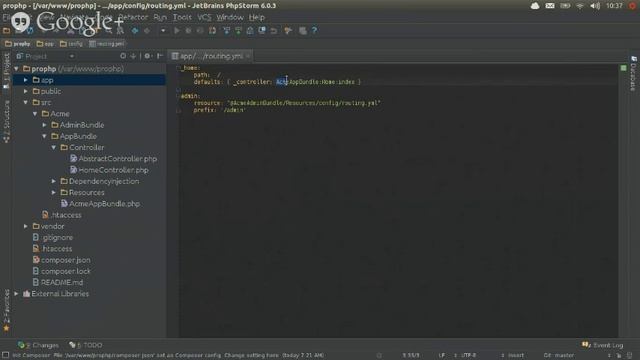The height and width of the screenshot is (360, 640).
Task: Open the Tools menu
Action: 182,17
